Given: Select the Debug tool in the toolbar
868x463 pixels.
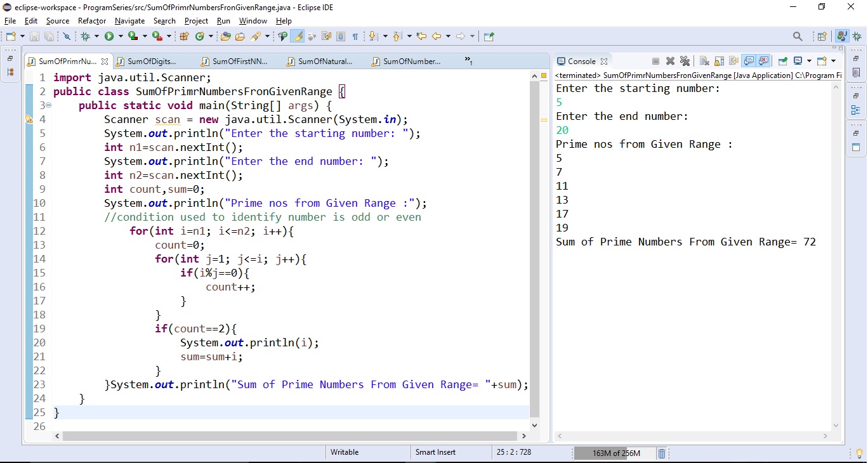Looking at the screenshot, I should pyautogui.click(x=84, y=36).
